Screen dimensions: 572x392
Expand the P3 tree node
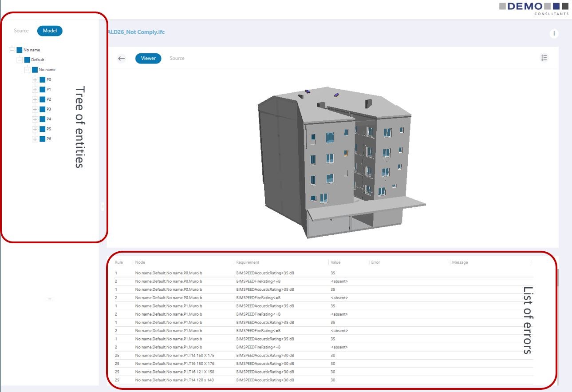[35, 109]
